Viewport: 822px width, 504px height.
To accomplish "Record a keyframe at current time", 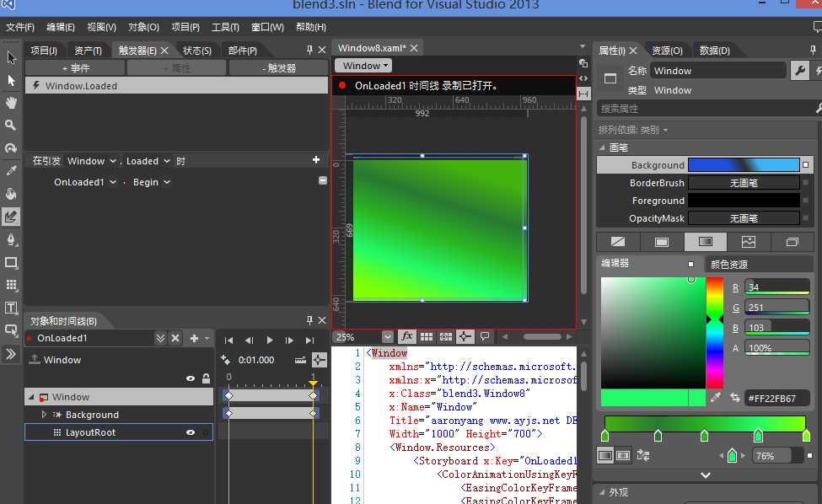I will (x=225, y=360).
